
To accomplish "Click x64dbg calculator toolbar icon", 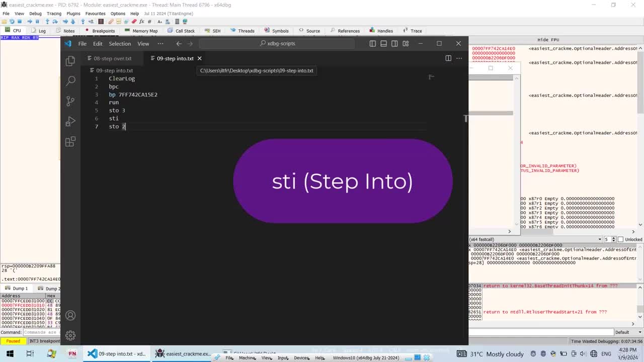I will [x=177, y=22].
